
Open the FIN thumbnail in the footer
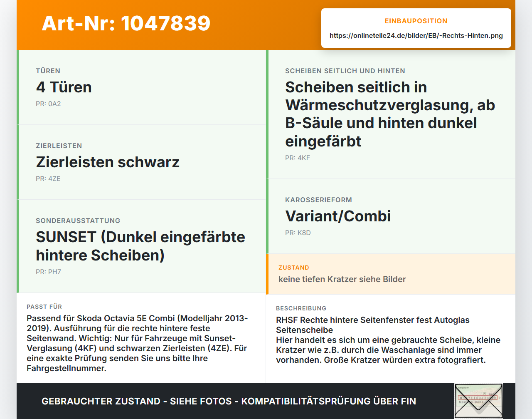(x=478, y=401)
